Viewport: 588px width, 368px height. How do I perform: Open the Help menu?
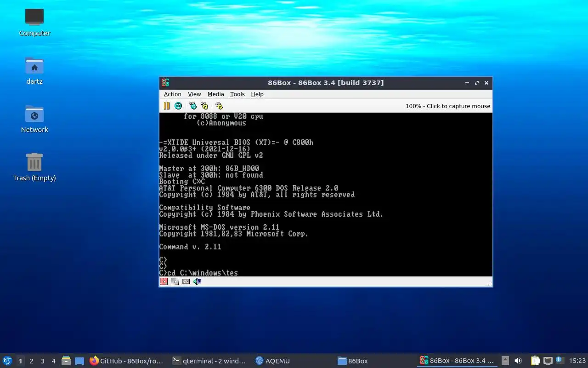point(257,94)
